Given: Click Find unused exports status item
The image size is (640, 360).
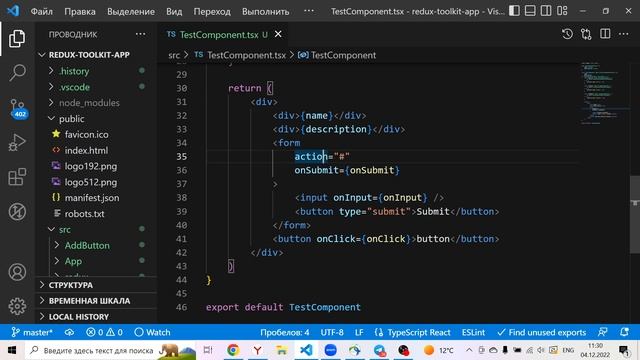Looking at the screenshot, I should click(x=542, y=332).
